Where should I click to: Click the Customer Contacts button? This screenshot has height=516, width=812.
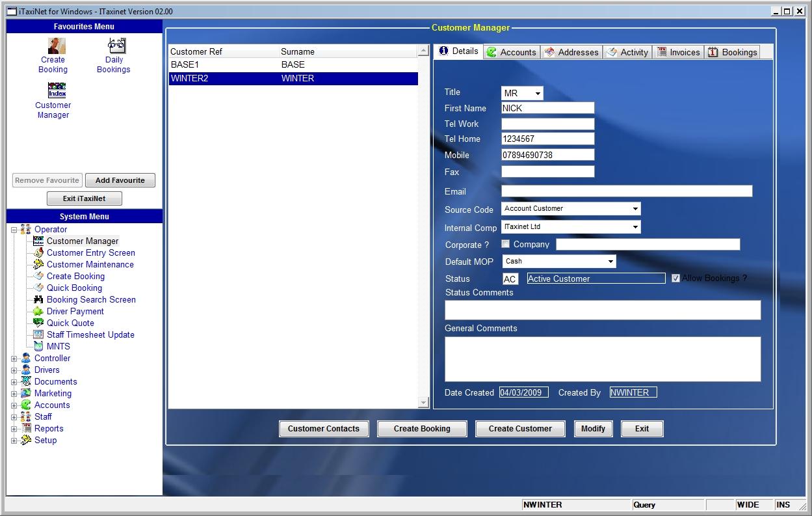[x=324, y=429]
